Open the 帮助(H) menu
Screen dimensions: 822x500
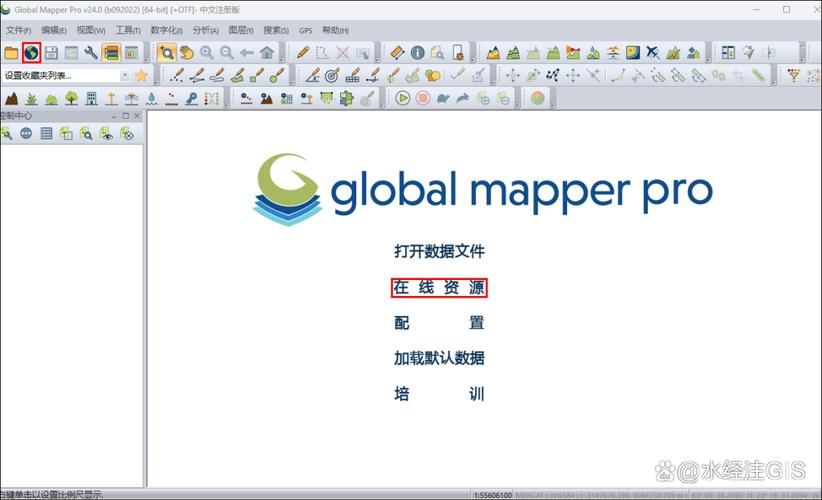point(336,30)
